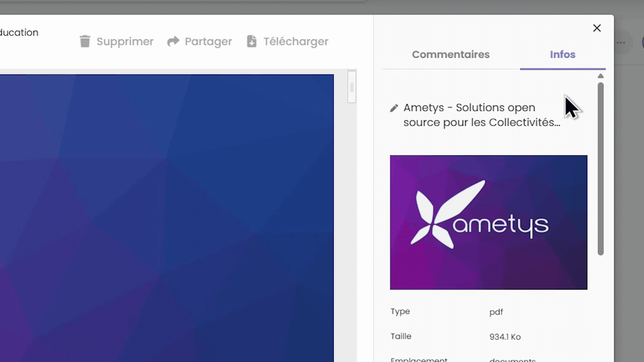
Task: Click the Type label
Action: click(x=400, y=311)
